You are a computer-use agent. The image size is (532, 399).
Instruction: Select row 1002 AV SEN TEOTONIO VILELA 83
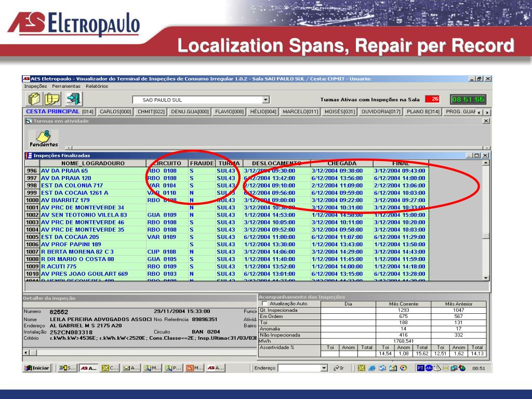(x=227, y=215)
